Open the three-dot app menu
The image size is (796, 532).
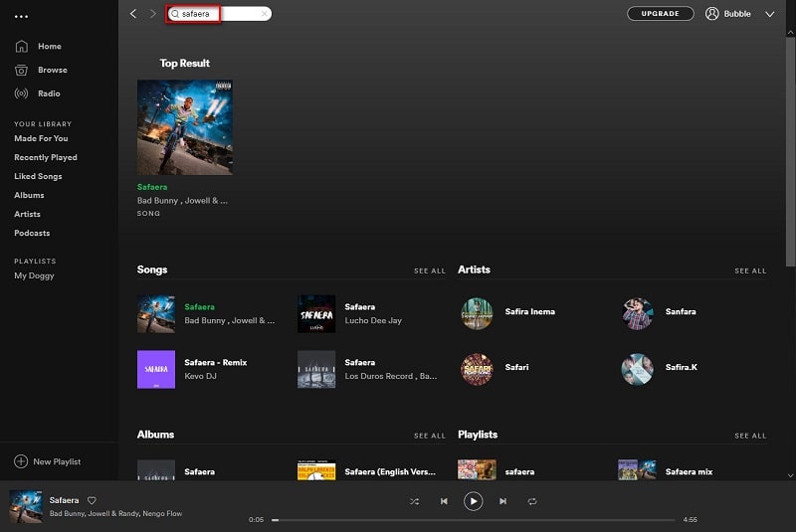21,17
